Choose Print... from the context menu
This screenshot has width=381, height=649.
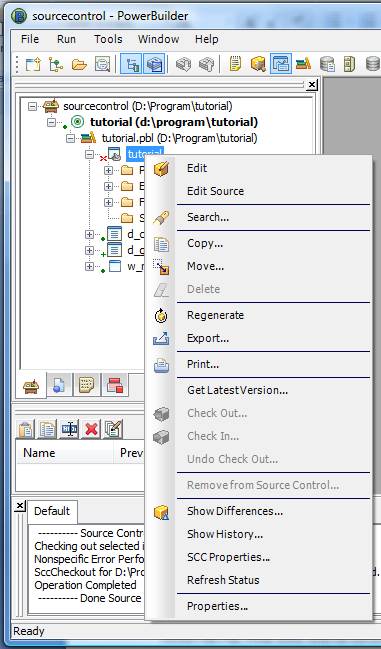pyautogui.click(x=259, y=364)
